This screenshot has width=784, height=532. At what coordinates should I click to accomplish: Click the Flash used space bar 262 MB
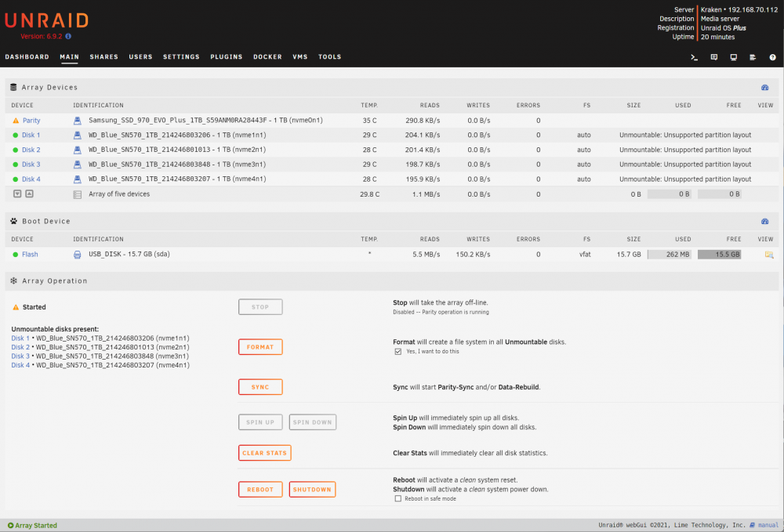pyautogui.click(x=670, y=255)
